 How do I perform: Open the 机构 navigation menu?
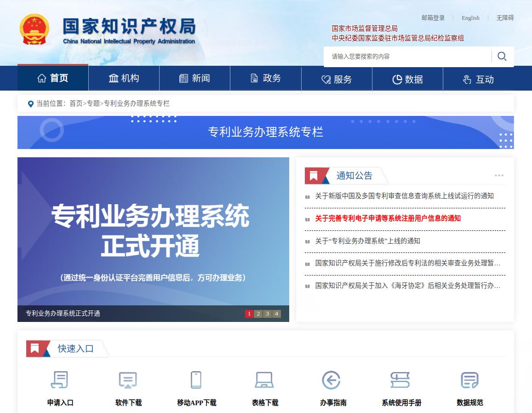[x=124, y=78]
